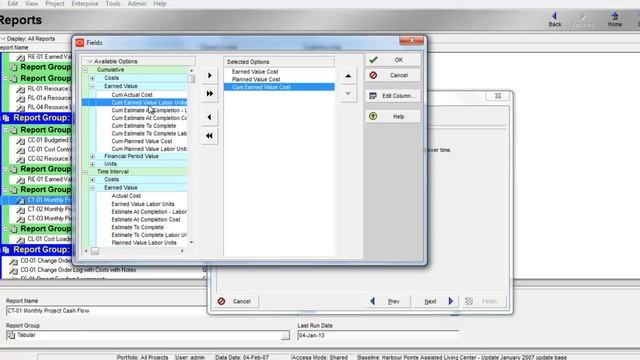Image resolution: width=640 pixels, height=360 pixels.
Task: Open Display: All Reports dropdown
Action: click(x=29, y=39)
